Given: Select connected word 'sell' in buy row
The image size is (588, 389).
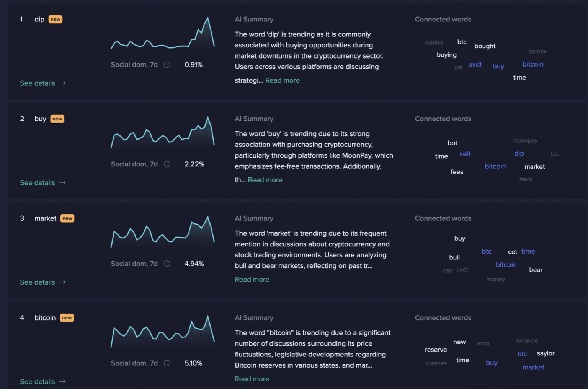Looking at the screenshot, I should (465, 154).
